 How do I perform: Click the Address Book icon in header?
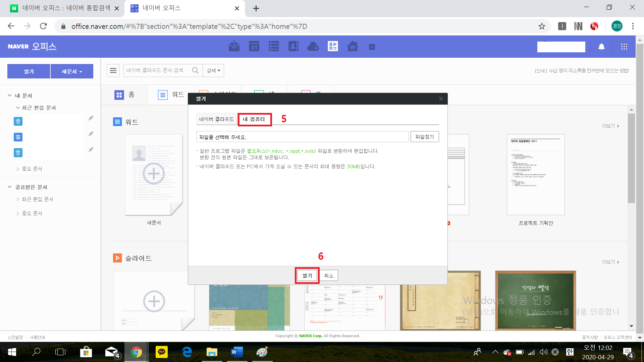pos(293,46)
